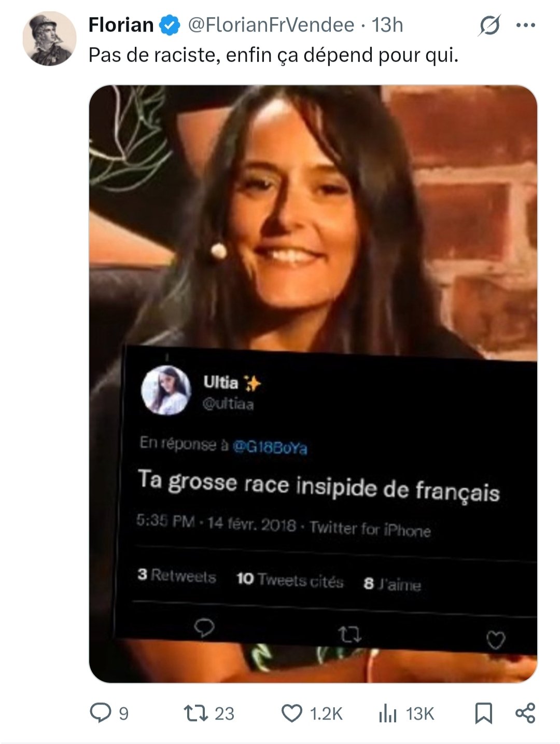
Task: Click the 13h timestamp
Action: [387, 24]
